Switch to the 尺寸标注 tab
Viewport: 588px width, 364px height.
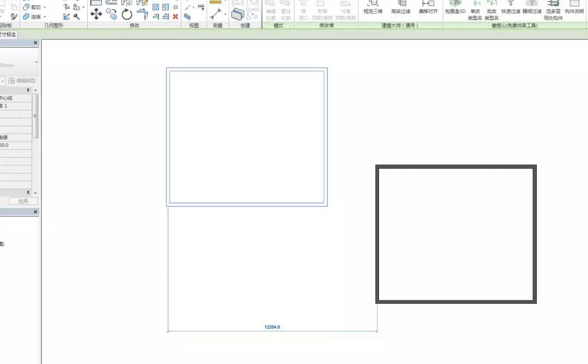pos(8,34)
